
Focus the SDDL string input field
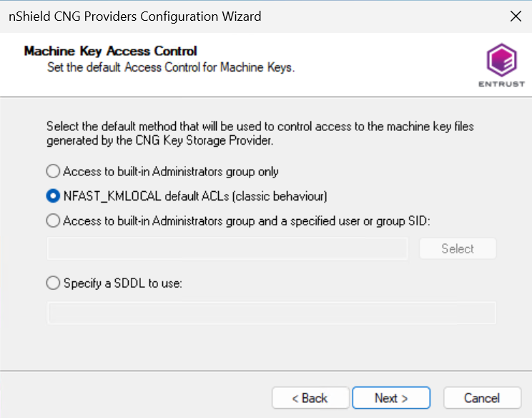[272, 312]
